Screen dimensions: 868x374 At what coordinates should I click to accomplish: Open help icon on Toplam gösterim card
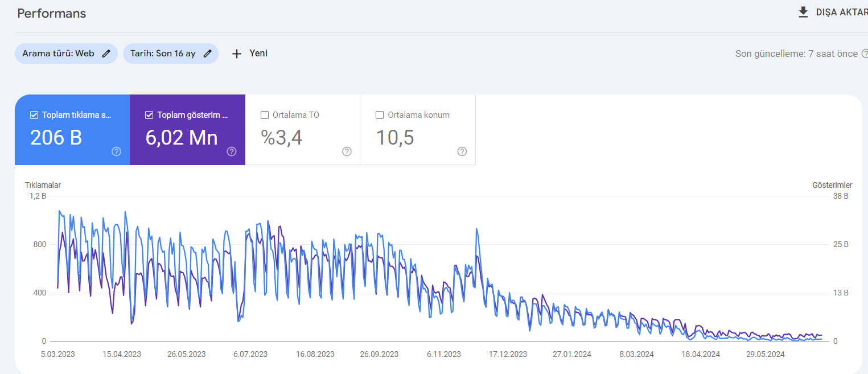(232, 151)
